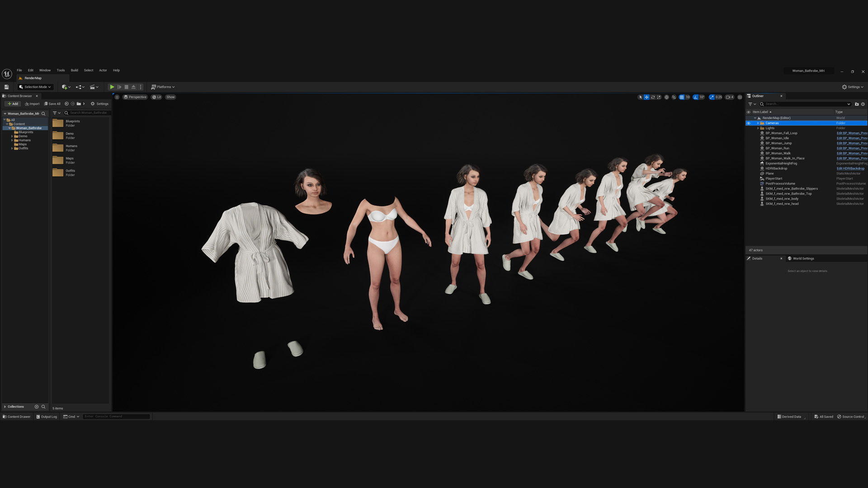Open camera speed setting 4
Screen dimensions: 868x488
[x=730, y=97]
